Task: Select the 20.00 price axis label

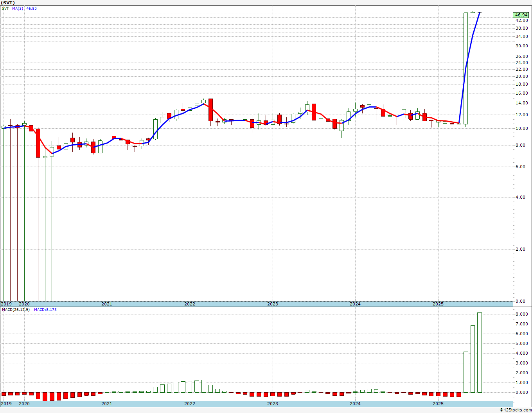Action: pyautogui.click(x=521, y=77)
